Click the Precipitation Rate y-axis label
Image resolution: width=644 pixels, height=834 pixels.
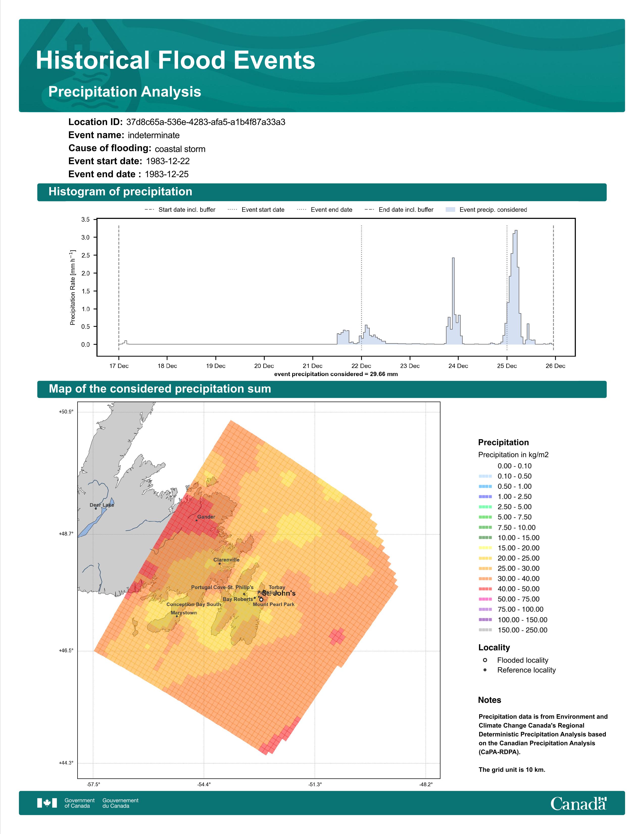pyautogui.click(x=72, y=288)
